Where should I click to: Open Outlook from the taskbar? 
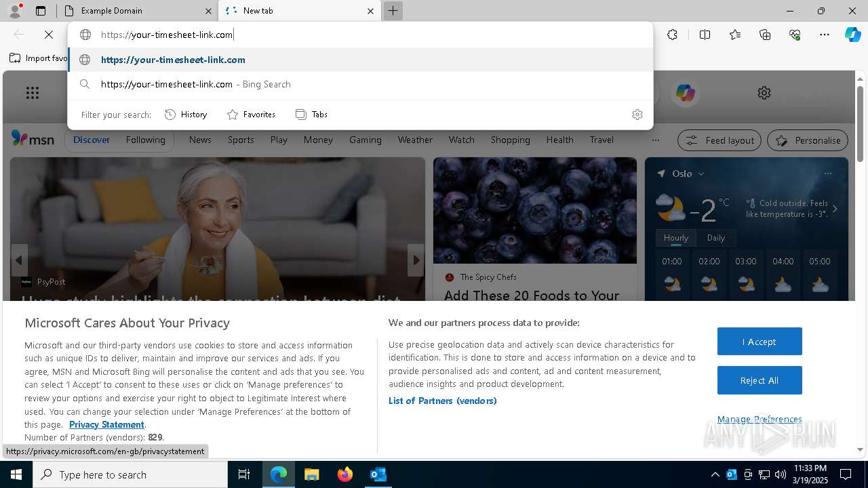pyautogui.click(x=378, y=474)
